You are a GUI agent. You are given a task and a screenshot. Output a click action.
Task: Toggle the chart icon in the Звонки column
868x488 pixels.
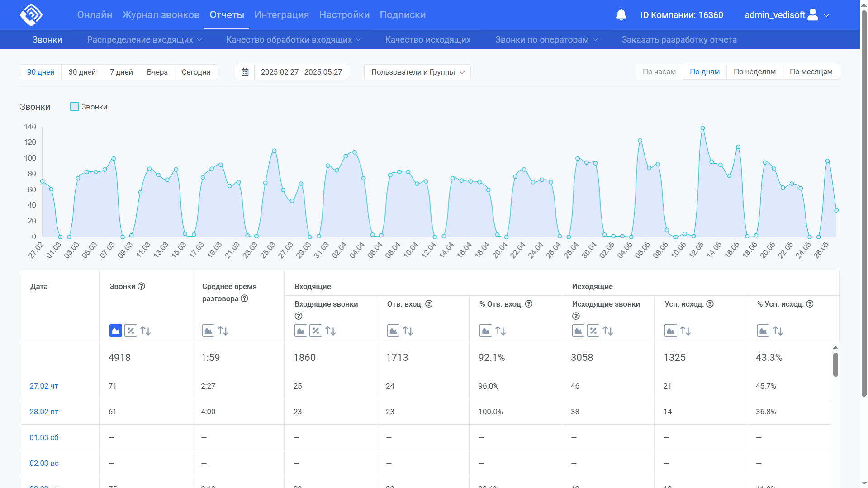(x=116, y=331)
